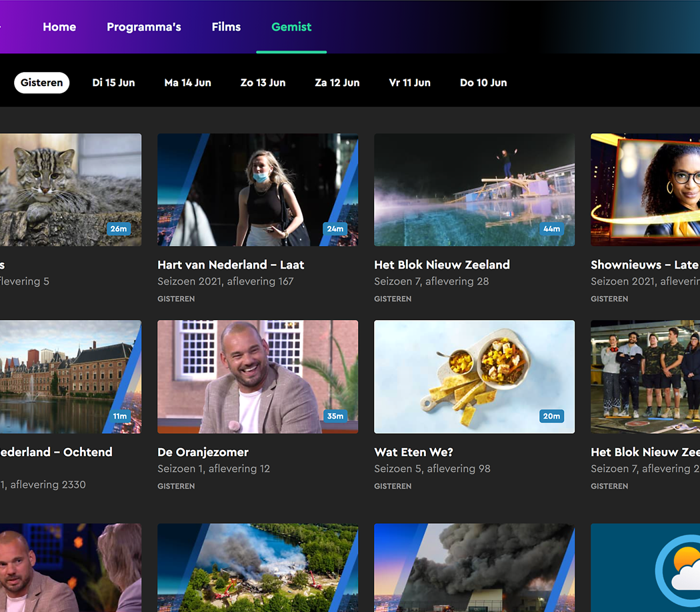Select the Gisteren date filter

[x=41, y=83]
